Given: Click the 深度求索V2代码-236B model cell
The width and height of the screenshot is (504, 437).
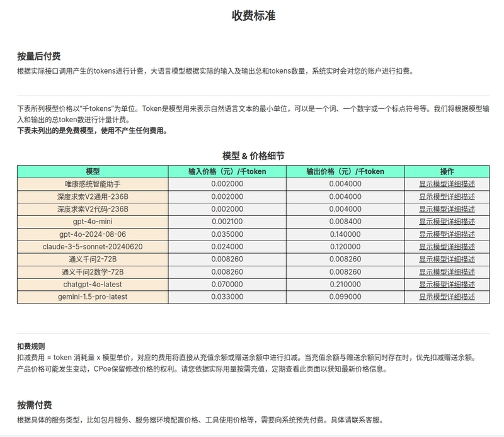Looking at the screenshot, I should tap(93, 209).
